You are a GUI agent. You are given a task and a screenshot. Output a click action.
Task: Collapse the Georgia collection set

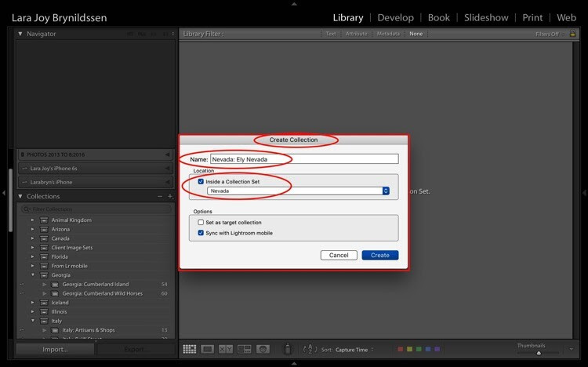pos(33,275)
